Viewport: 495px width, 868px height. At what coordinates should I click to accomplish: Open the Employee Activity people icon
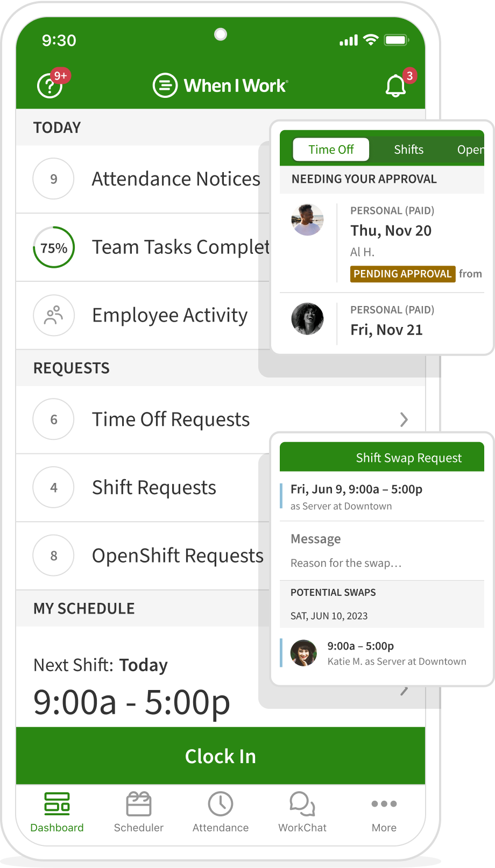click(x=53, y=315)
